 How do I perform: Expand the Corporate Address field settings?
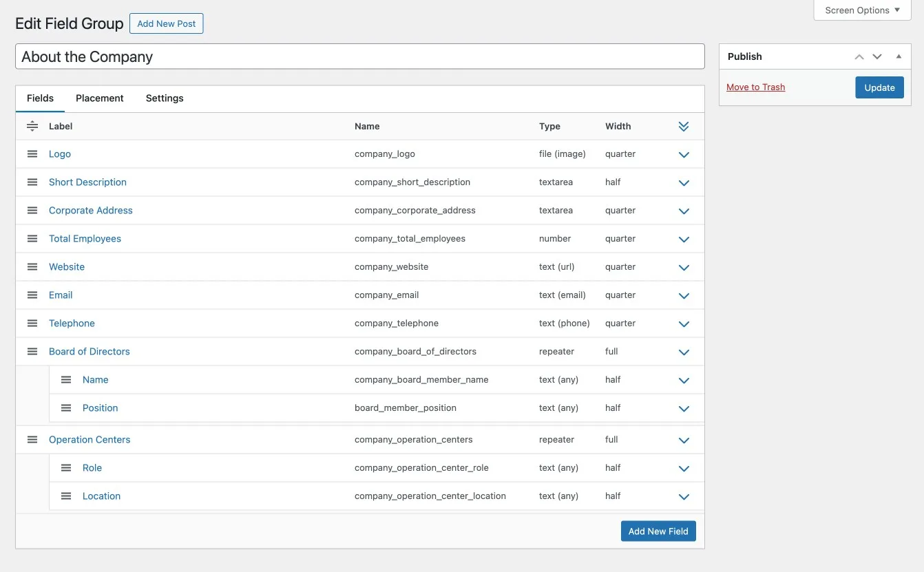click(x=684, y=211)
